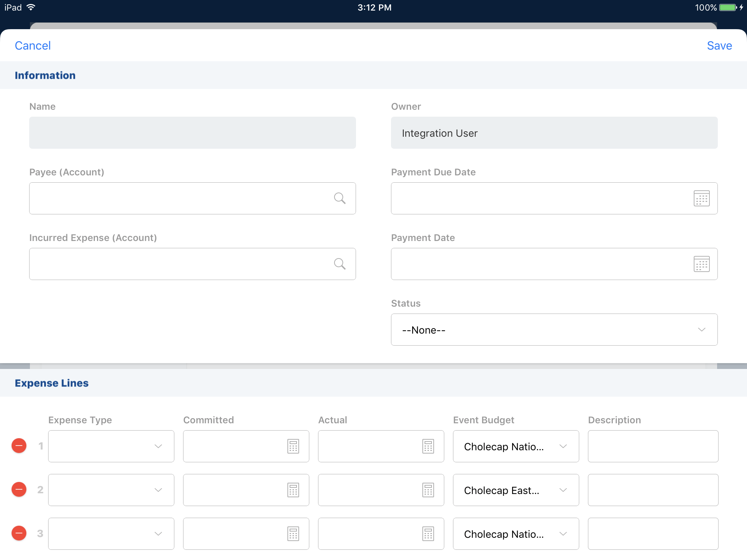Tap Cancel to discard the form
Viewport: 747px width, 560px height.
click(x=32, y=46)
